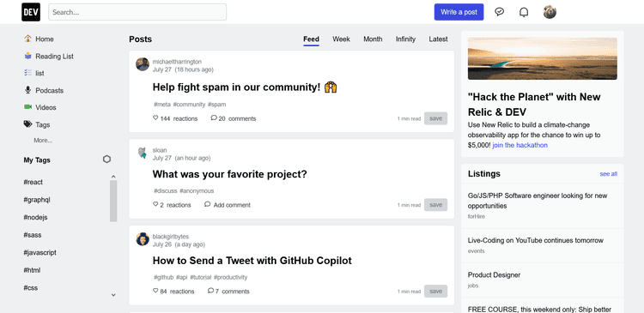The image size is (644, 313).
Task: Switch to the Latest posts tab
Action: pos(438,39)
